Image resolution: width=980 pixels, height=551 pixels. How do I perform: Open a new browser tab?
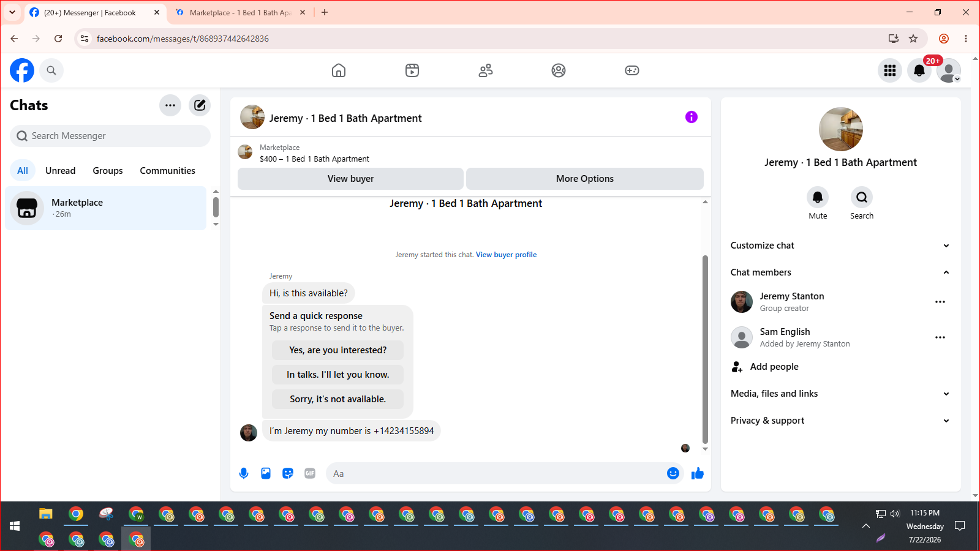[x=325, y=12]
